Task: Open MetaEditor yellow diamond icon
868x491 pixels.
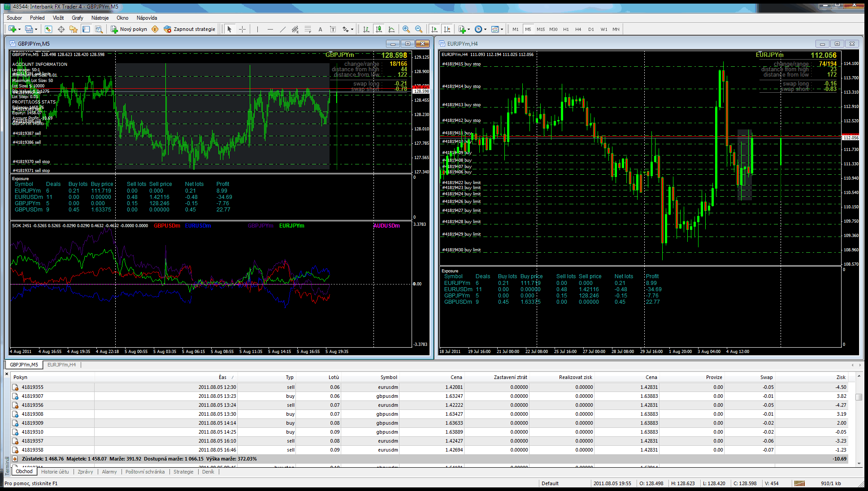Action: (x=155, y=29)
